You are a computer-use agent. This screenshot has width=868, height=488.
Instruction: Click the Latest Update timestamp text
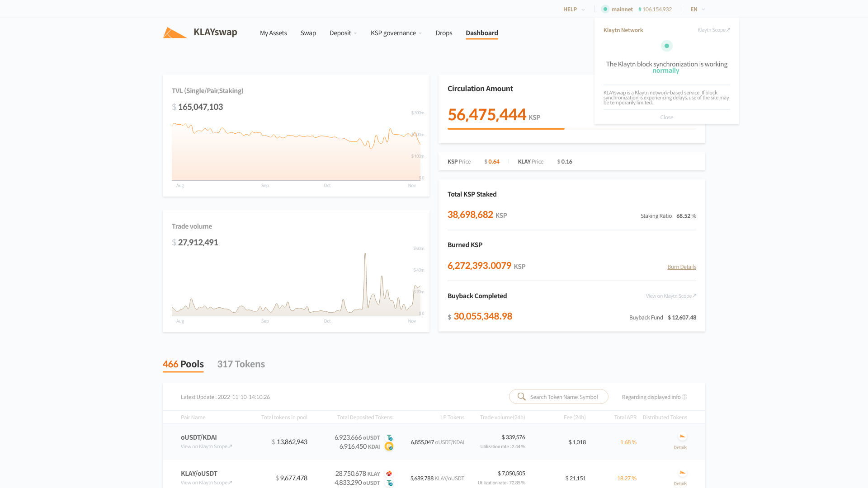click(x=225, y=397)
